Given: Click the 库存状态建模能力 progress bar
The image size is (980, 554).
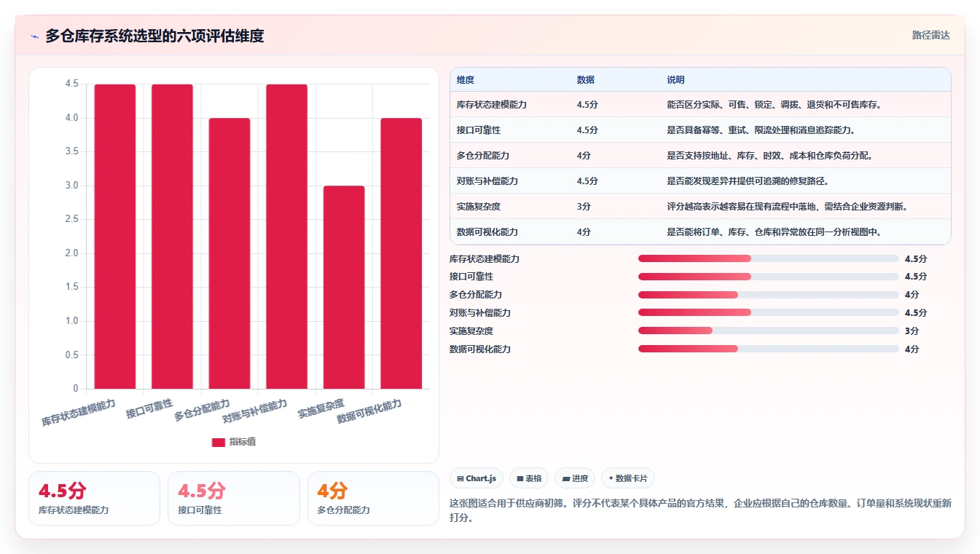Looking at the screenshot, I should [x=768, y=258].
